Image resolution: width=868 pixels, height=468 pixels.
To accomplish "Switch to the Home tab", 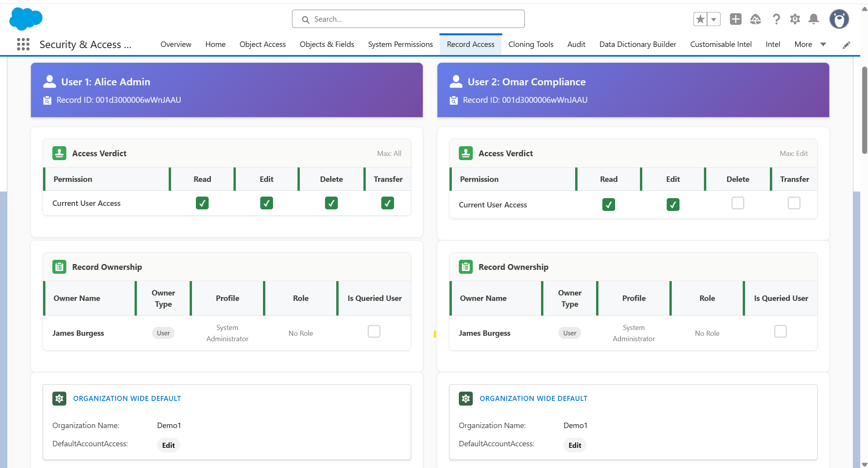I will [215, 44].
